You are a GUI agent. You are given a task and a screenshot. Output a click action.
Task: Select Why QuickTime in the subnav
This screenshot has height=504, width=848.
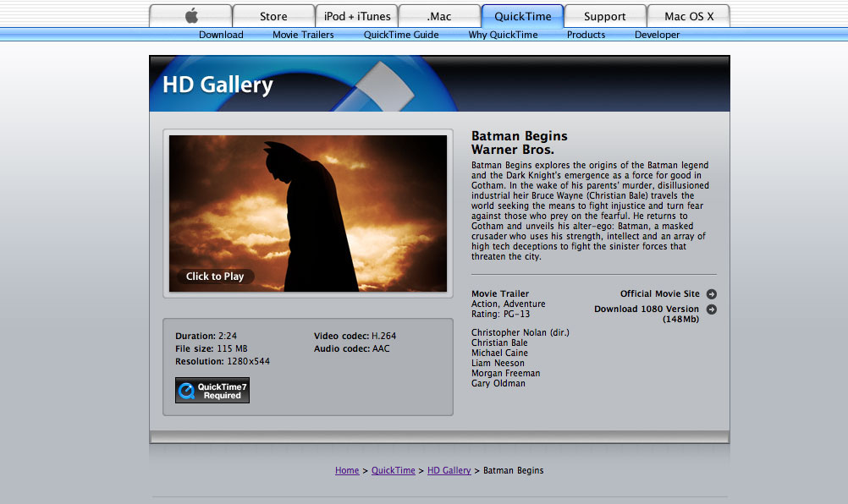pos(503,35)
